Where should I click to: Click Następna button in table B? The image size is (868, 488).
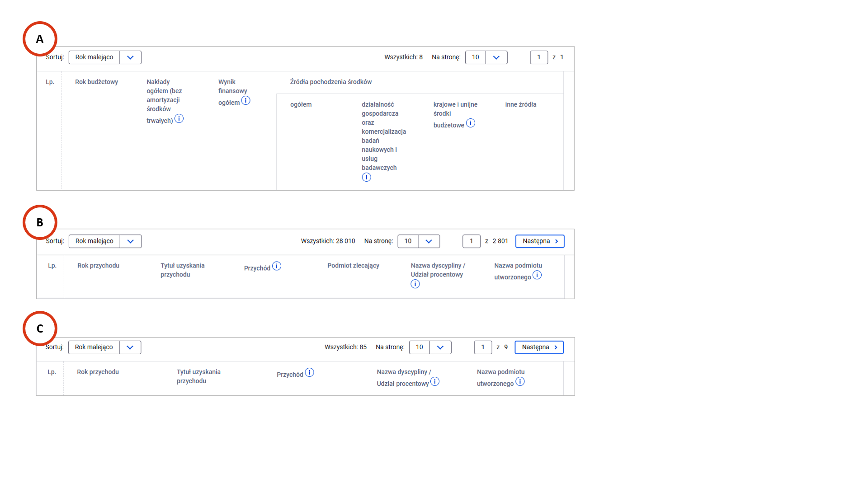540,241
